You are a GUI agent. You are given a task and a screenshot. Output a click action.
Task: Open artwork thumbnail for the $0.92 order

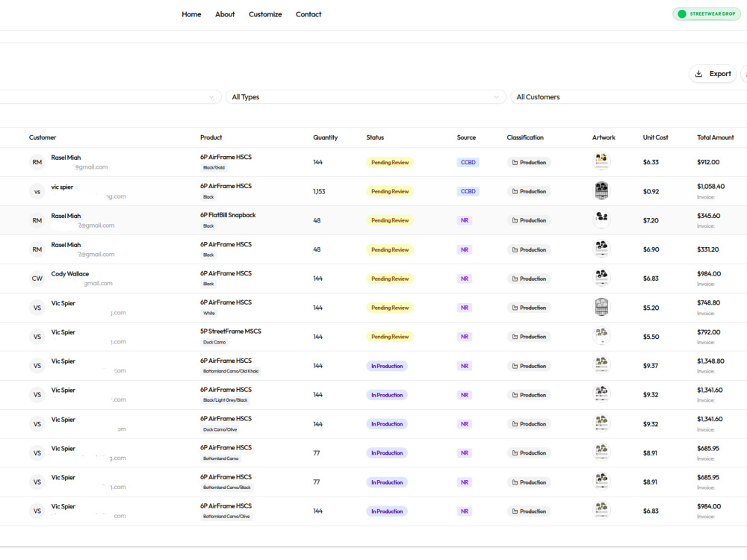point(601,190)
